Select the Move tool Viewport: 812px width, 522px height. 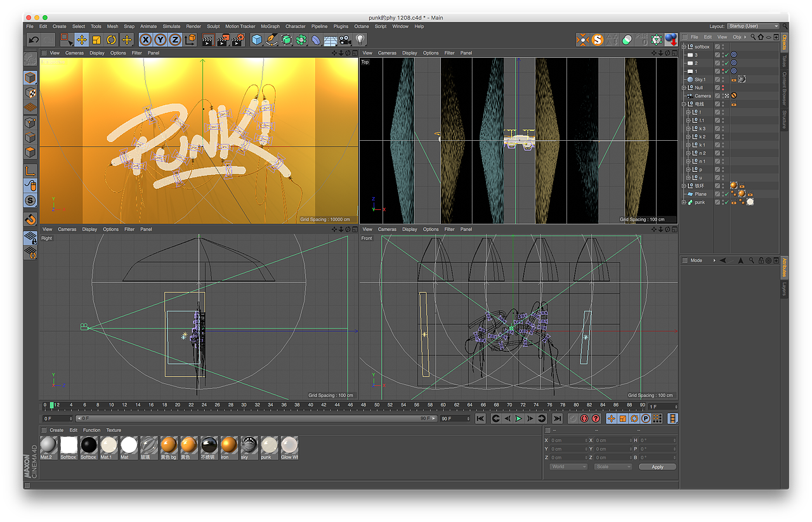[x=82, y=40]
